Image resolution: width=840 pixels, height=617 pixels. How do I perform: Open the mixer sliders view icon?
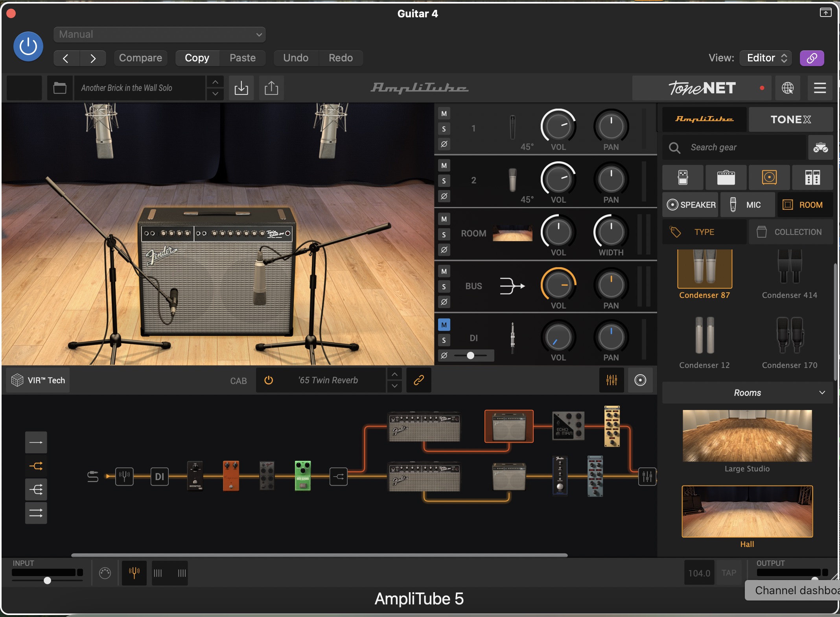pos(612,380)
